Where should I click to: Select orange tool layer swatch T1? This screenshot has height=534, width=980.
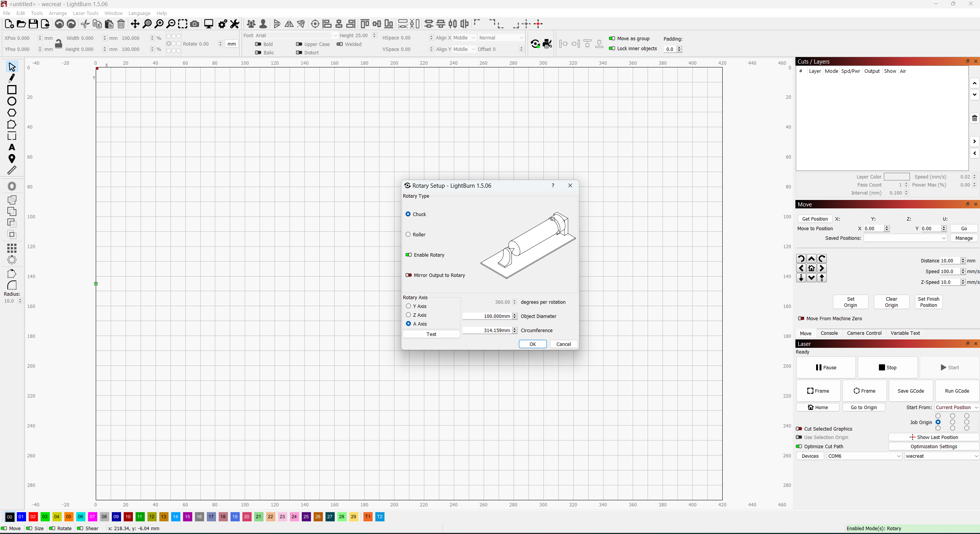click(x=368, y=517)
